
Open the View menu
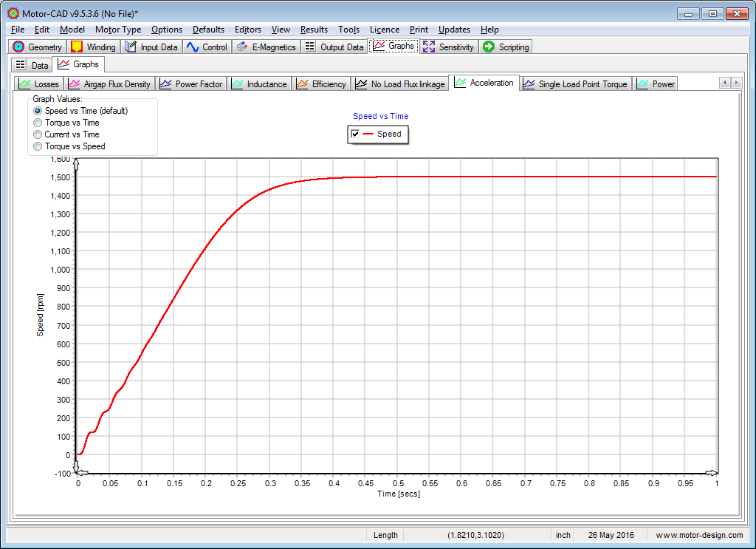(x=281, y=30)
